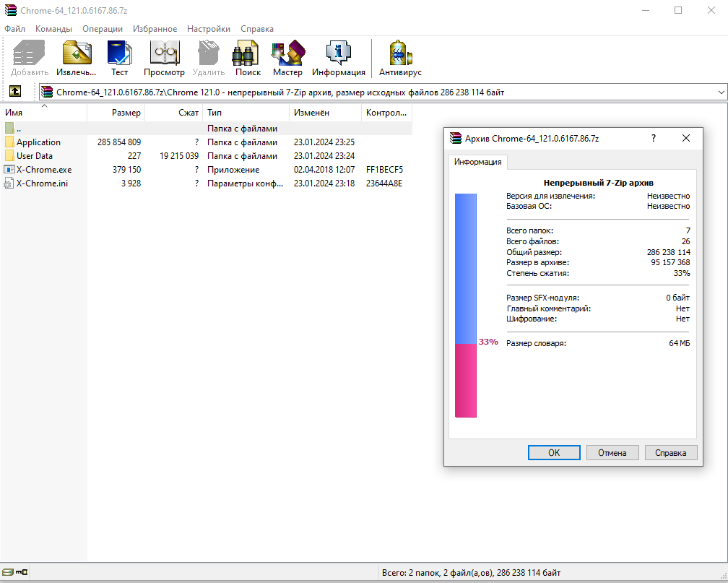
Task: Open the Избранное menu
Action: pyautogui.click(x=155, y=29)
